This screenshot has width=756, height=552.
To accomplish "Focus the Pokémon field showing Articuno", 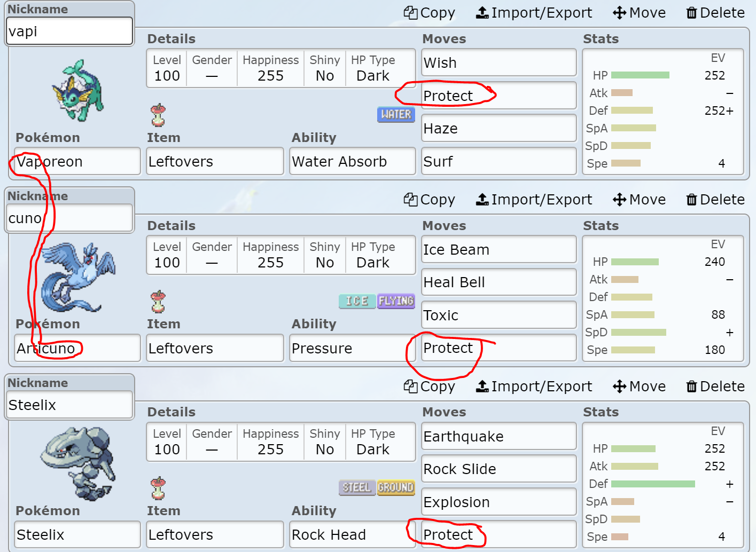I will 77,348.
